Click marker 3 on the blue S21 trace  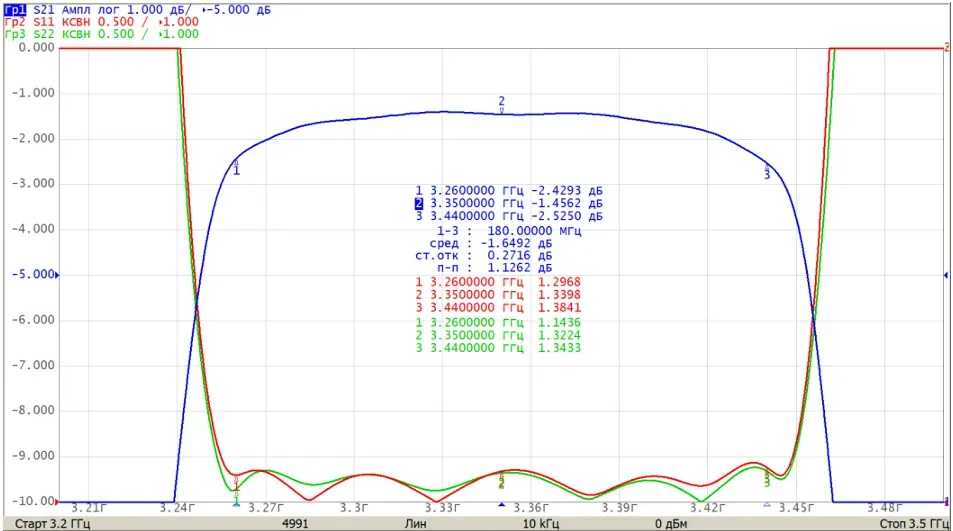tap(767, 171)
